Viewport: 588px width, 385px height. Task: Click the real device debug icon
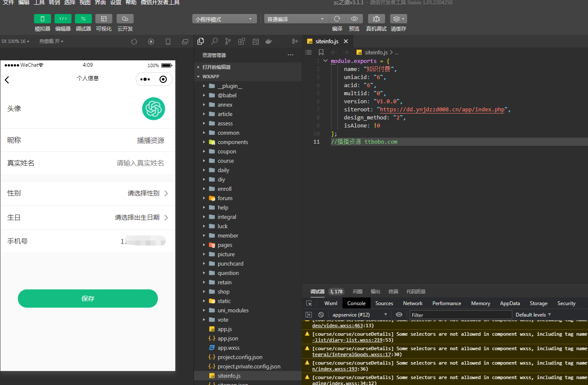point(377,19)
